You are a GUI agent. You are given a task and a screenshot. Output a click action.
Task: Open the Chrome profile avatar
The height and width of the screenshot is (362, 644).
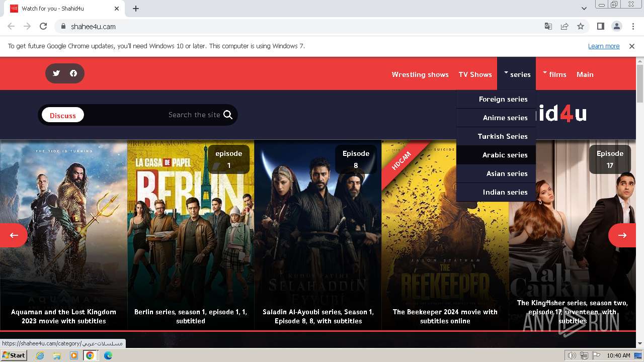tap(616, 26)
